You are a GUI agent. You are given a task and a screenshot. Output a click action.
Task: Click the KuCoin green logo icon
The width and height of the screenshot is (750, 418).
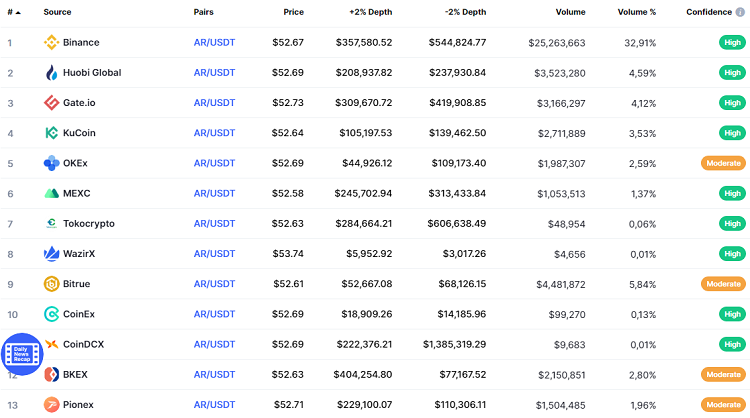point(52,133)
